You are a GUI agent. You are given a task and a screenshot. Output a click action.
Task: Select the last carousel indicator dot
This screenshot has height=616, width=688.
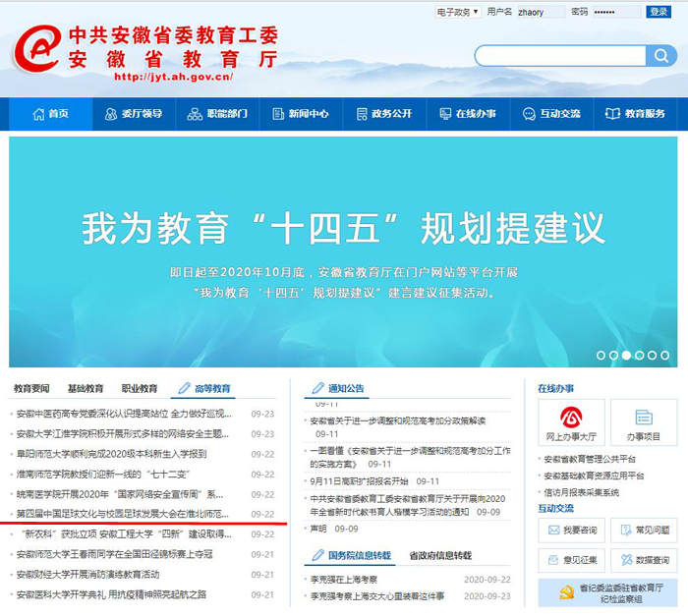664,355
